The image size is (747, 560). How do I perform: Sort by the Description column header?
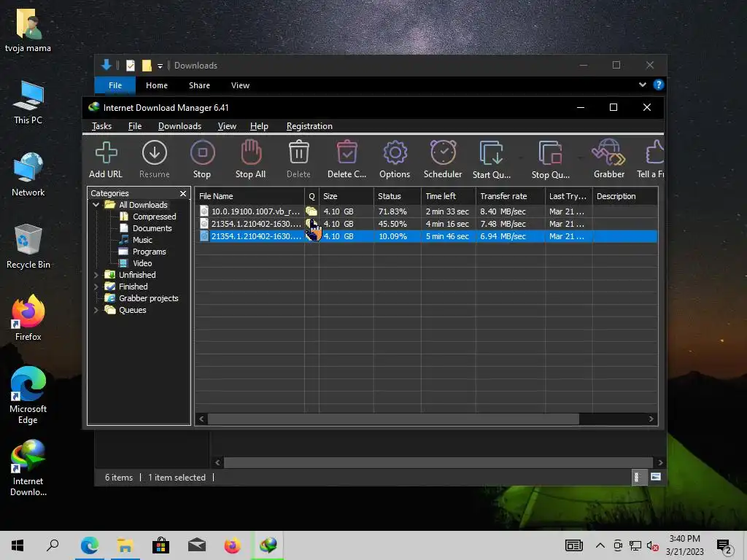pyautogui.click(x=625, y=196)
